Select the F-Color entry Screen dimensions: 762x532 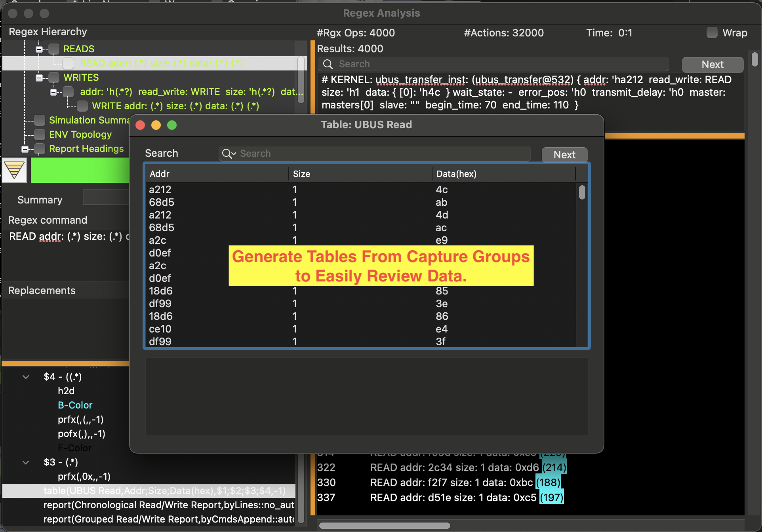pyautogui.click(x=74, y=448)
